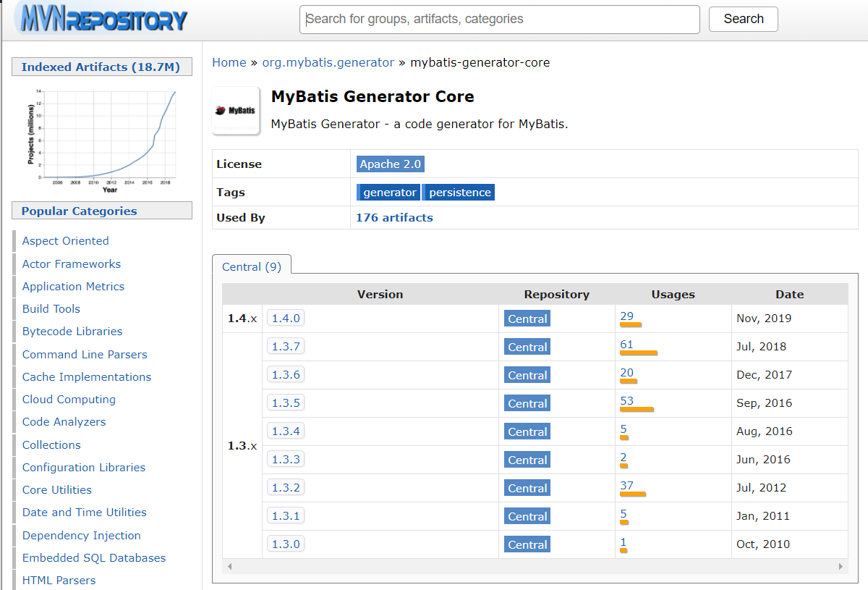Open the Home breadcrumb link
Image resolution: width=868 pixels, height=590 pixels.
229,62
